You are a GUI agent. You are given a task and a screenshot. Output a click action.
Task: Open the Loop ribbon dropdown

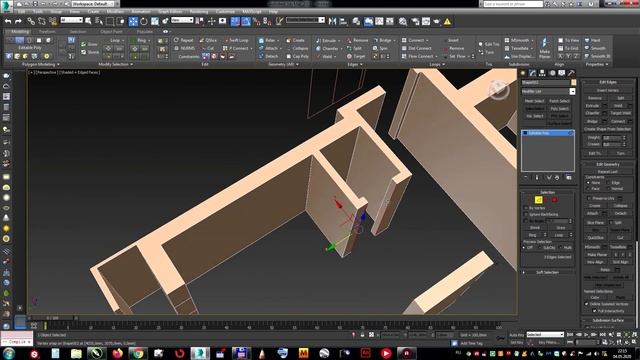click(118, 40)
